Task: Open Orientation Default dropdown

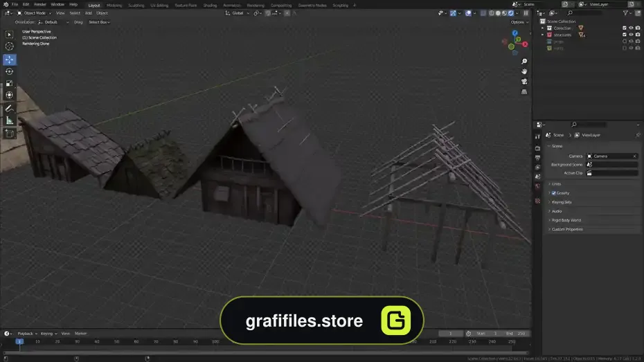Action: pos(53,22)
